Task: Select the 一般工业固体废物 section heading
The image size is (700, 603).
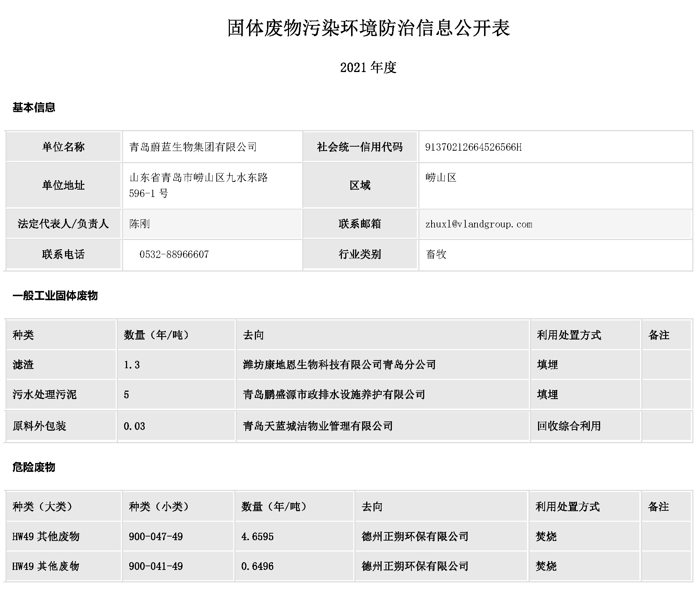Action: click(x=55, y=295)
